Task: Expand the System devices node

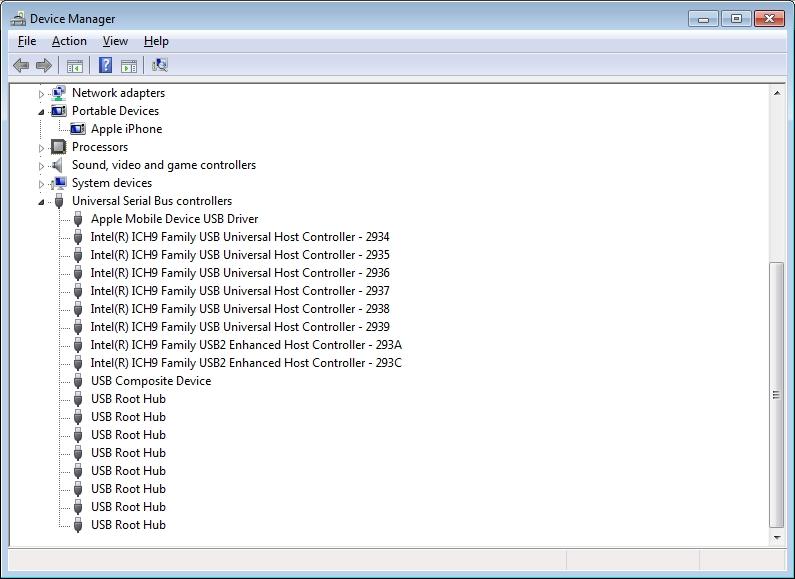Action: tap(42, 184)
